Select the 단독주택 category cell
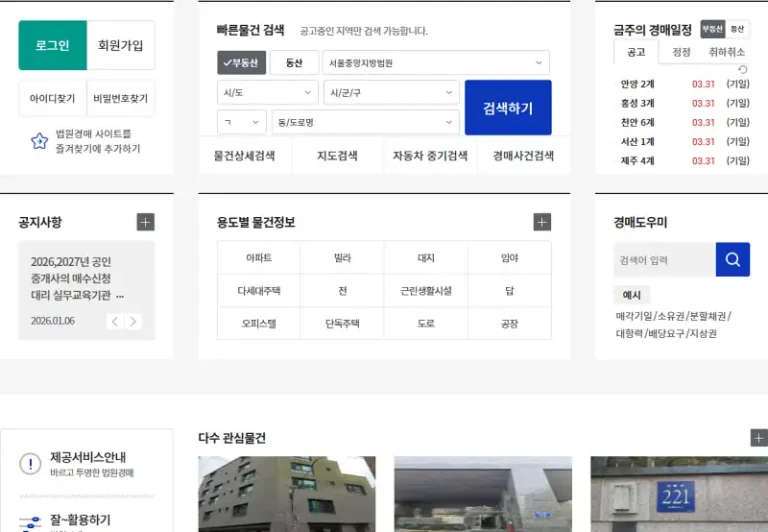768x532 pixels. pyautogui.click(x=342, y=323)
